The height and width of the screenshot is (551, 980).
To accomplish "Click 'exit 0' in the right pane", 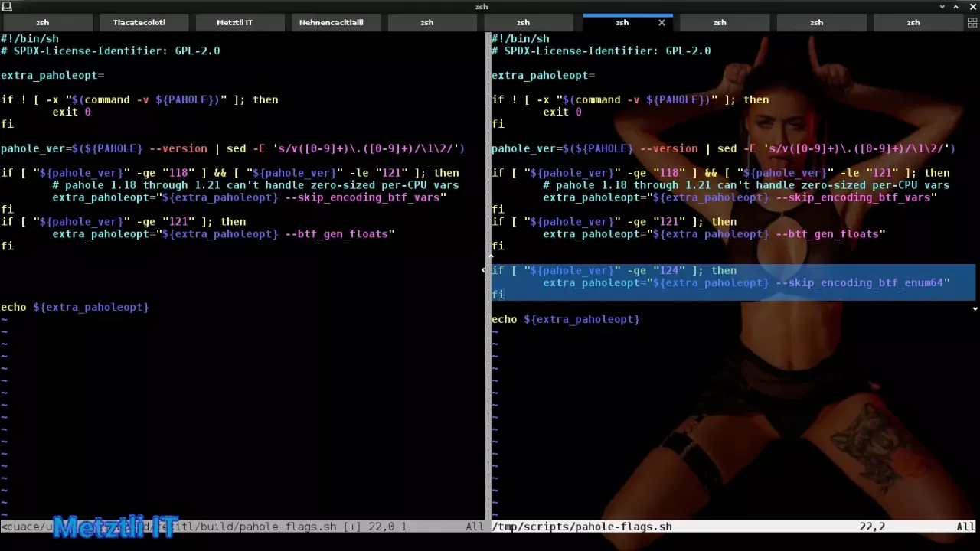I will [562, 112].
